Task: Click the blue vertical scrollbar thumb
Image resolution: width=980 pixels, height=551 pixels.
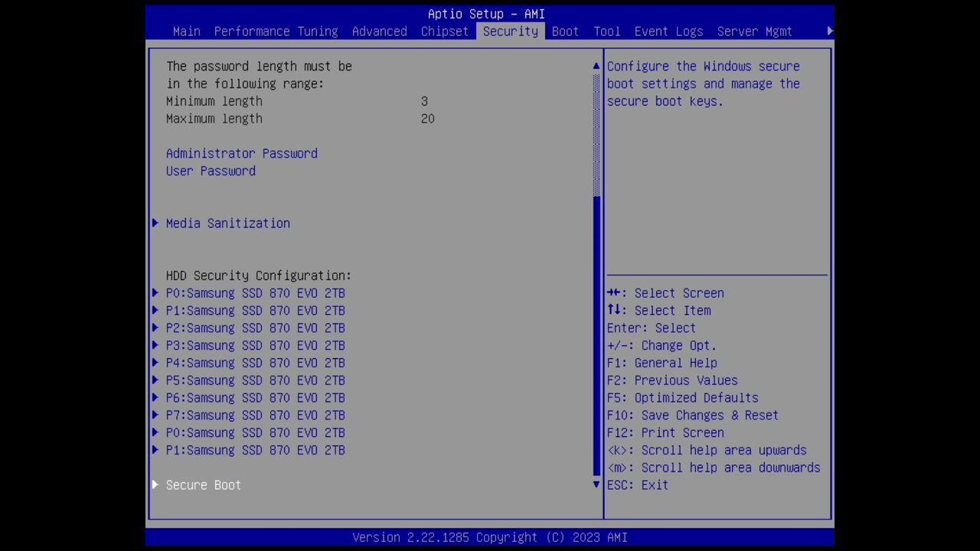Action: (x=596, y=336)
